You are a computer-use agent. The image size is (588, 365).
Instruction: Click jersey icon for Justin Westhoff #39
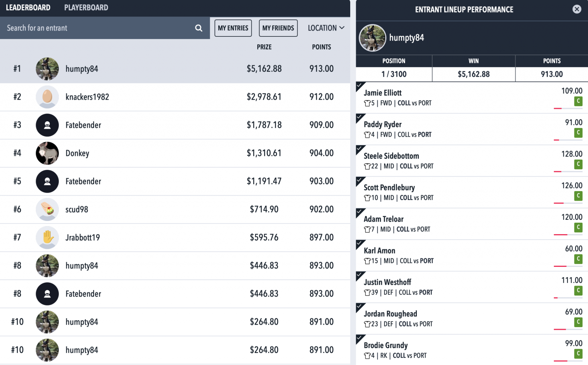click(367, 293)
